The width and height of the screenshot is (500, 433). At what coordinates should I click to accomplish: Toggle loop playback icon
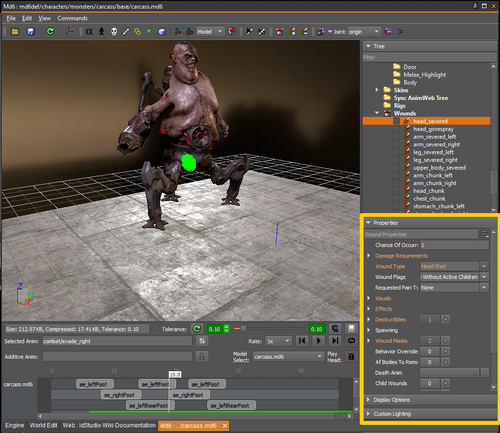pyautogui.click(x=351, y=341)
